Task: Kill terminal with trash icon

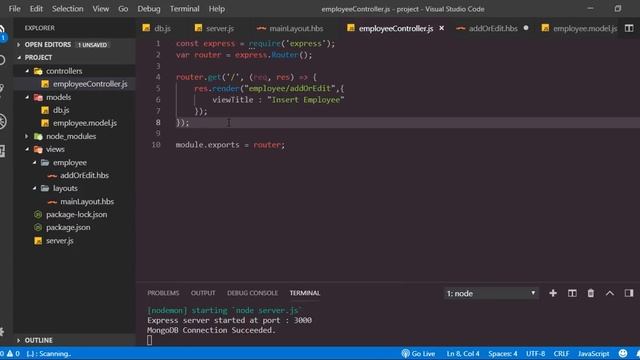Action: (x=591, y=293)
